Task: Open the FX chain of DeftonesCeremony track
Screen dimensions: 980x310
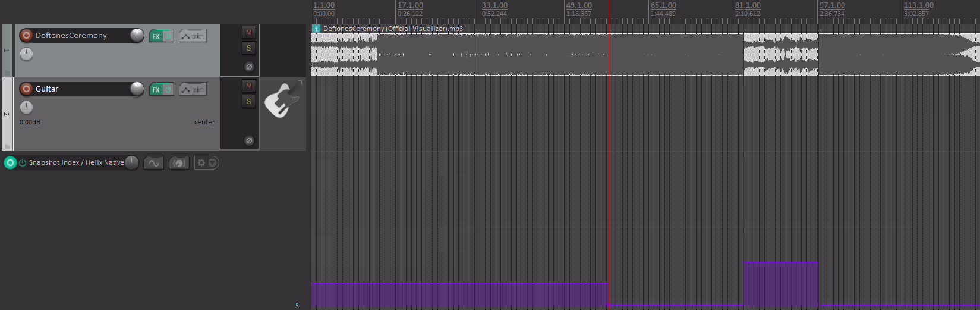Action: click(x=156, y=36)
